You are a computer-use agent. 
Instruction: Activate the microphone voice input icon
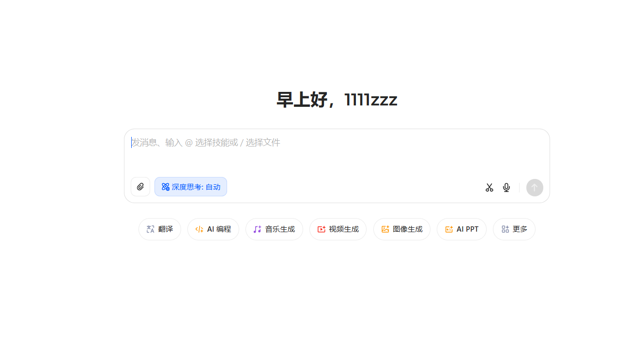(x=506, y=187)
